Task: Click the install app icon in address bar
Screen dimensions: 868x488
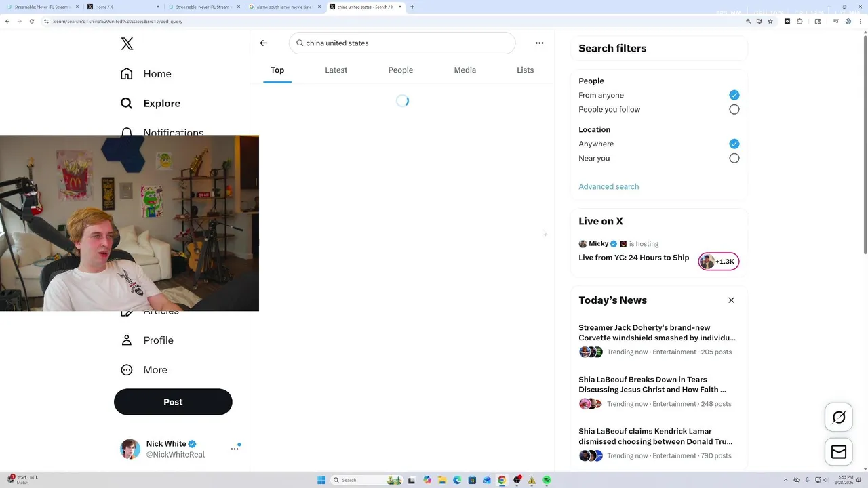Action: (759, 21)
